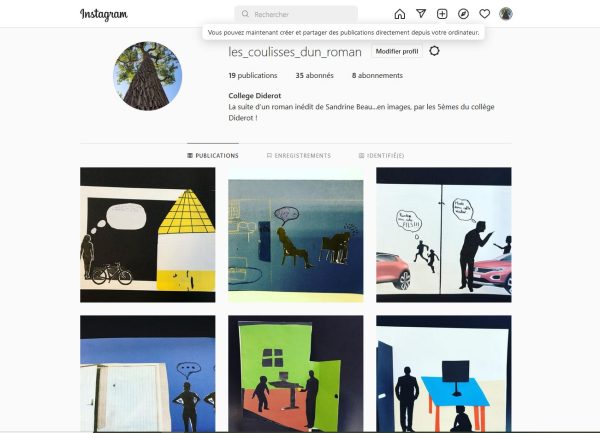Open the blue room with chairs post
The image size is (600, 433).
click(296, 235)
